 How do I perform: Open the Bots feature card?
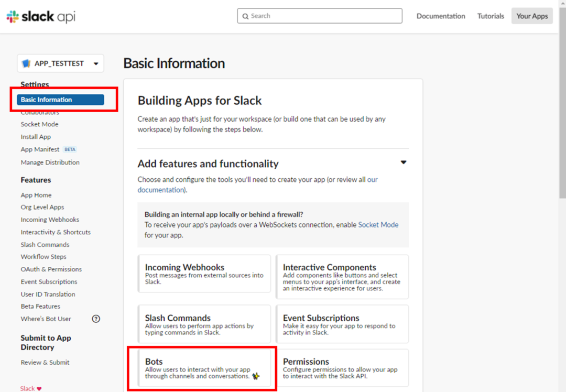click(x=204, y=368)
